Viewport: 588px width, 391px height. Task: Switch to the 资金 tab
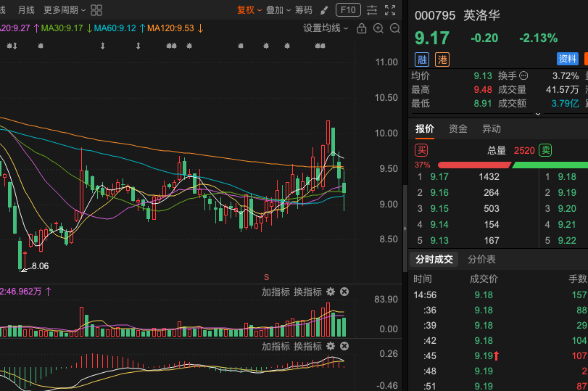coord(458,129)
